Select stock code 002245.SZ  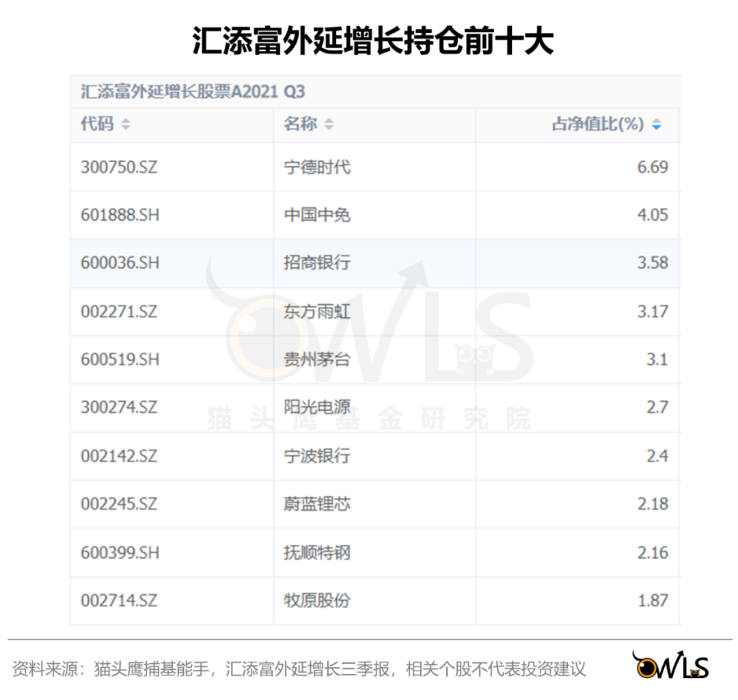[119, 504]
